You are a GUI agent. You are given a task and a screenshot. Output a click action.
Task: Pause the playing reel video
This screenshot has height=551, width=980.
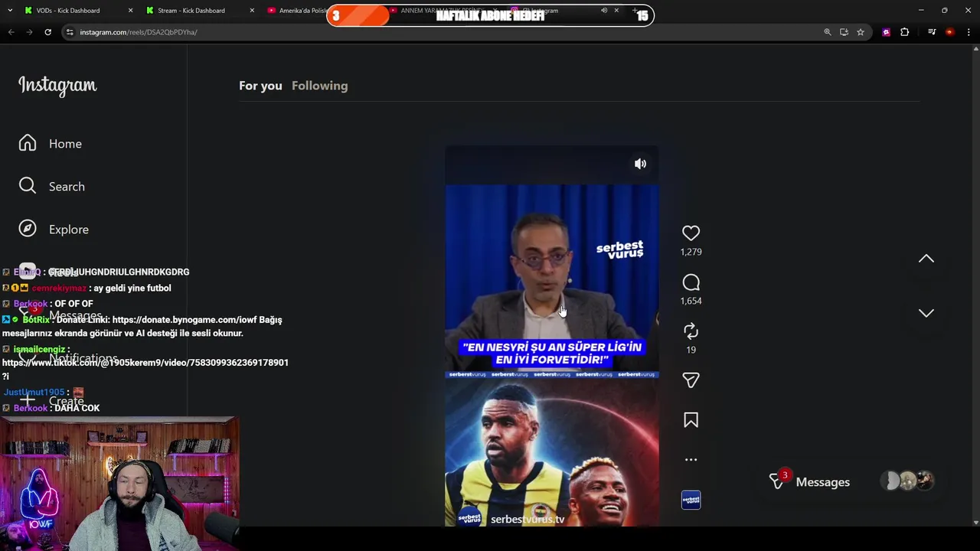tap(551, 337)
